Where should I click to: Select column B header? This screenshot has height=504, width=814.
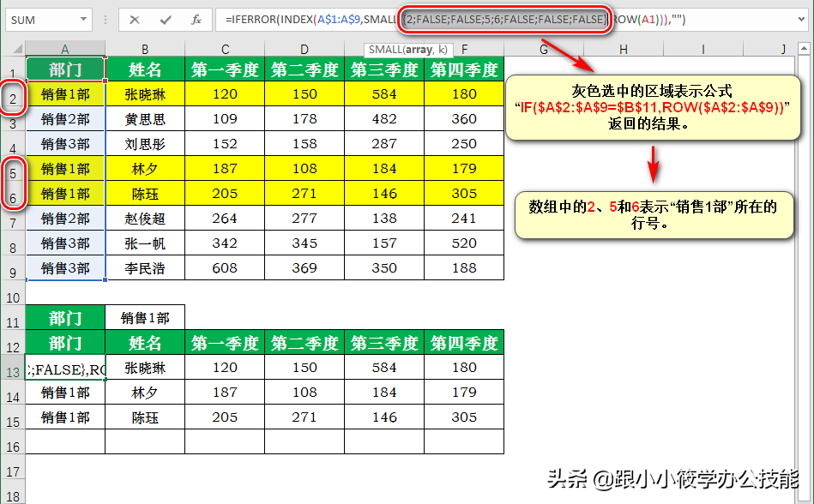tap(145, 49)
